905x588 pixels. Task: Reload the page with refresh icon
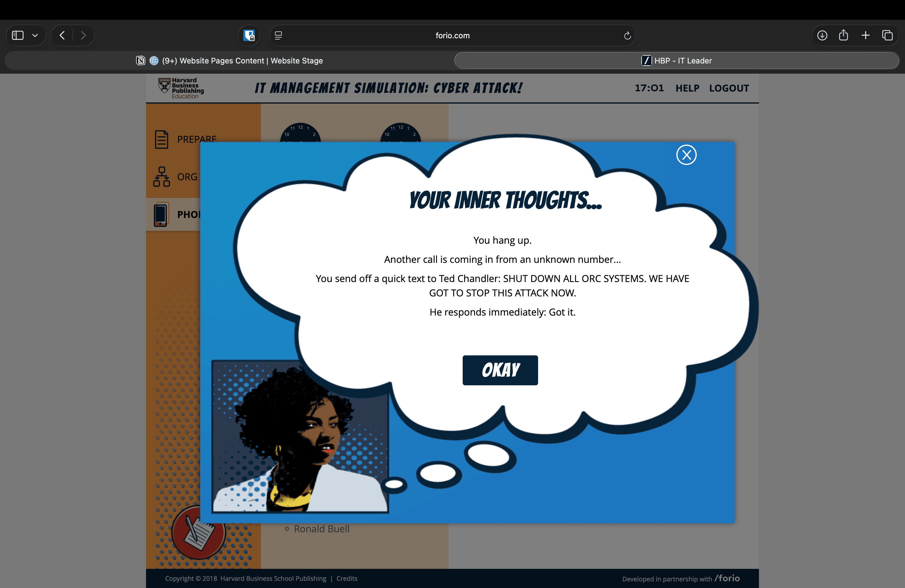[627, 35]
